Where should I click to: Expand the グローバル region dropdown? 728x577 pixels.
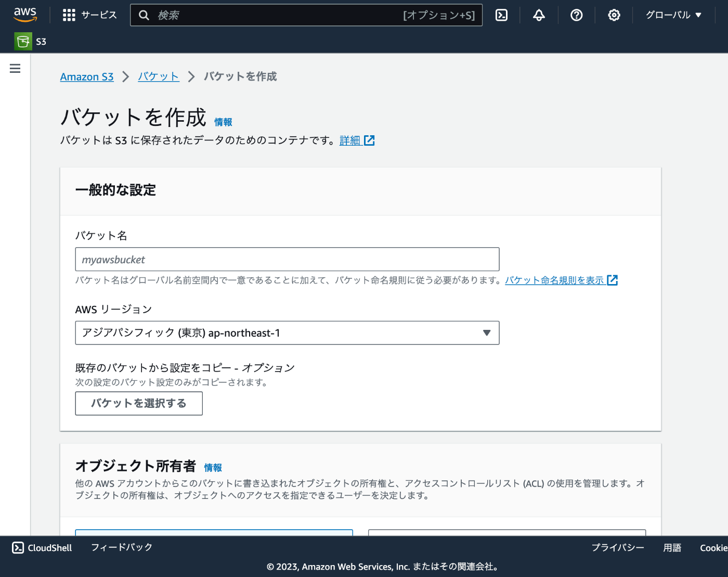tap(673, 15)
